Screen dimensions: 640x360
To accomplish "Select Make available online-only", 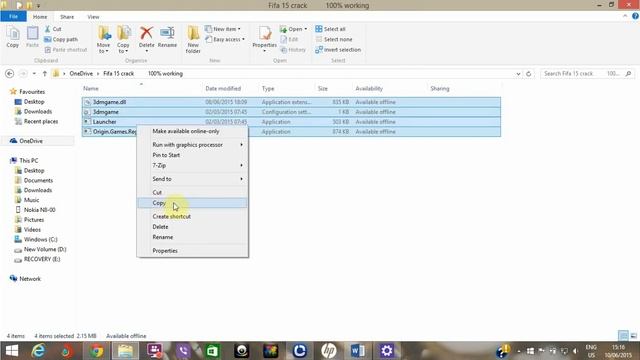I will point(192,131).
